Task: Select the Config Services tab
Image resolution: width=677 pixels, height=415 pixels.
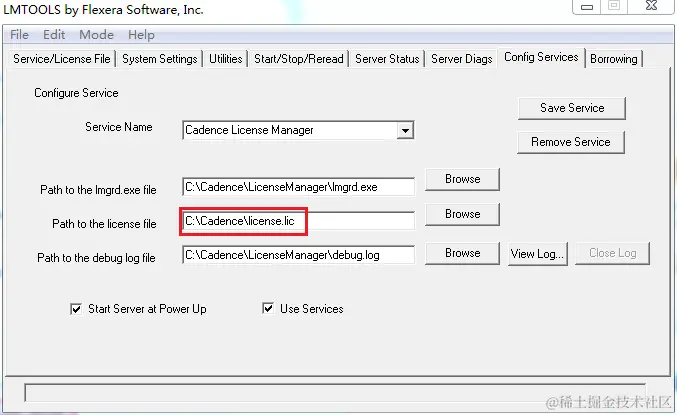Action: pos(541,57)
